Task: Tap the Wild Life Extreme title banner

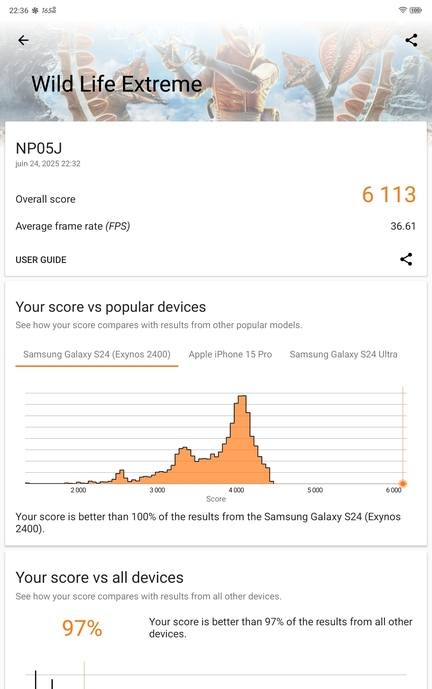Action: tap(116, 84)
